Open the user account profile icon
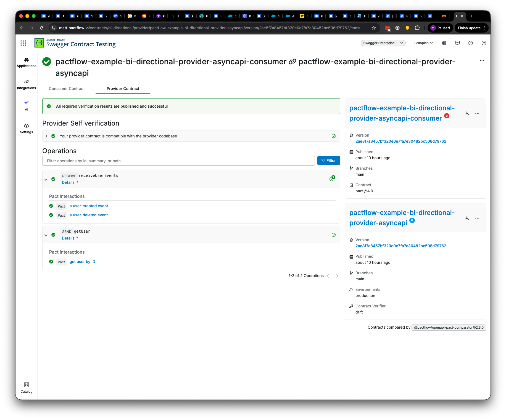Screen dimensions: 506x420 (484, 43)
